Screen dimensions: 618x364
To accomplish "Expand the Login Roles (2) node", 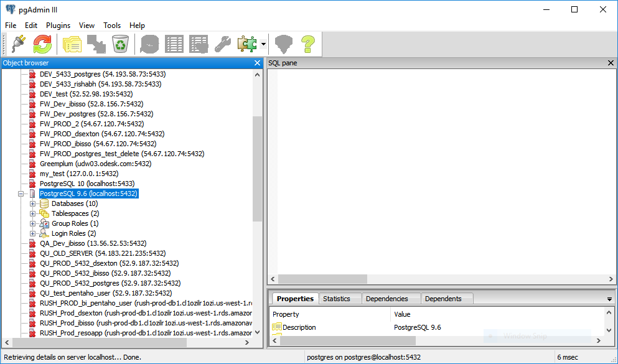I will pyautogui.click(x=33, y=233).
